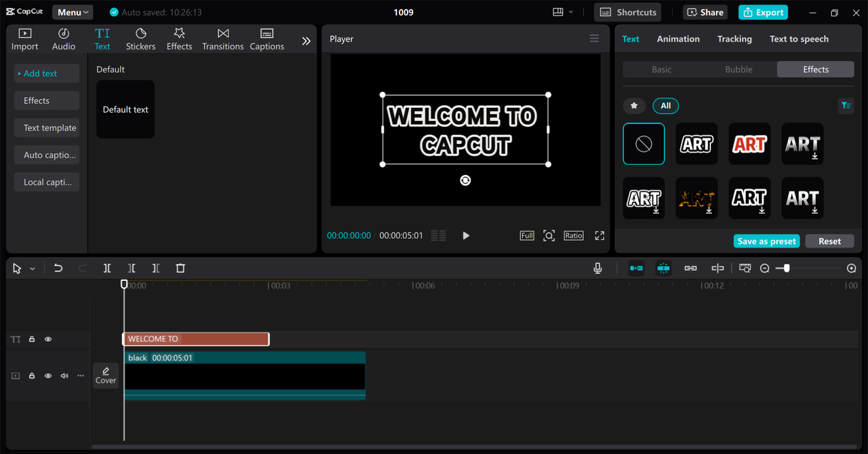
Task: Click the Default text thumbnail
Action: pos(125,109)
